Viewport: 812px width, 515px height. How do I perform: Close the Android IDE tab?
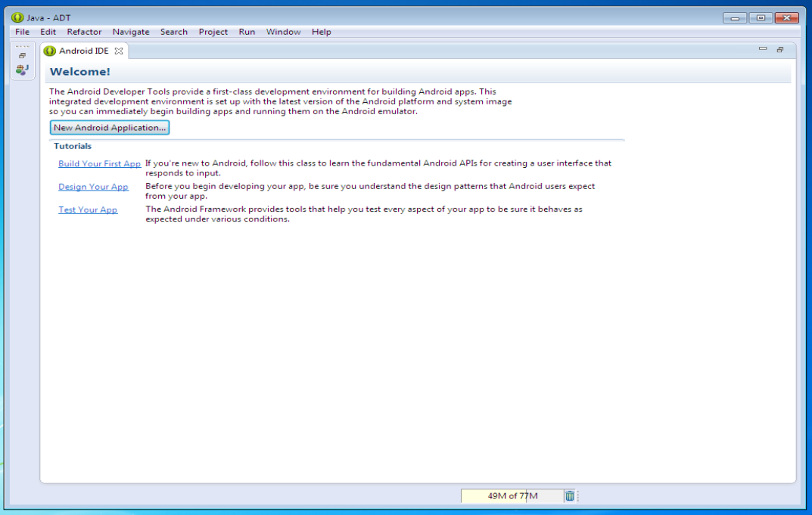pyautogui.click(x=119, y=51)
